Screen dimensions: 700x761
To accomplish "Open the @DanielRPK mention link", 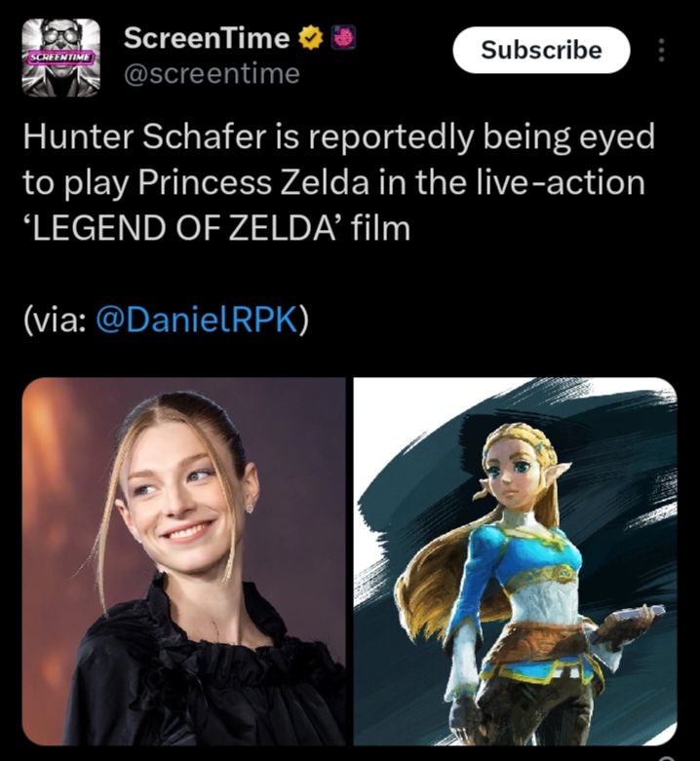I will (196, 321).
